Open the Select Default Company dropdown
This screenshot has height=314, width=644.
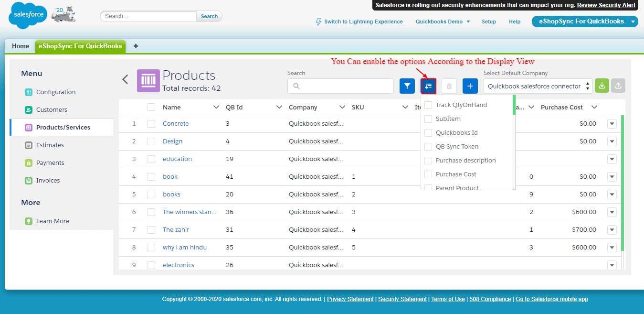539,87
